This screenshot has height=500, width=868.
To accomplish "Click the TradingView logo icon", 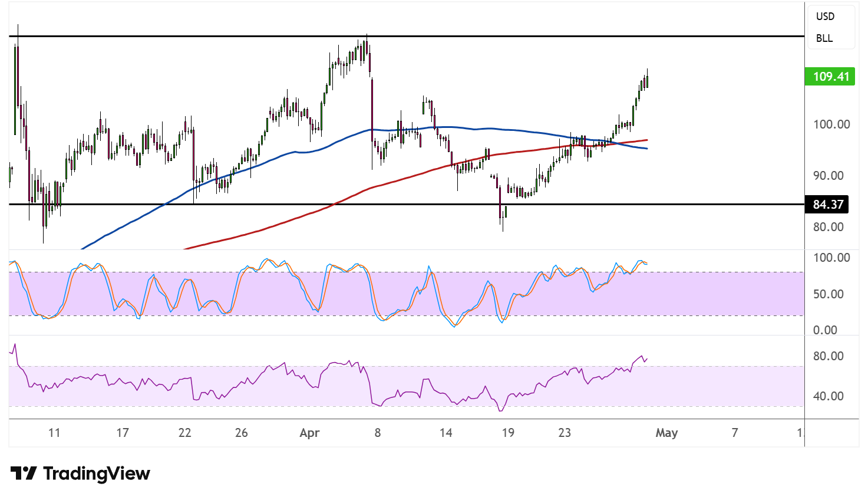I will (24, 473).
